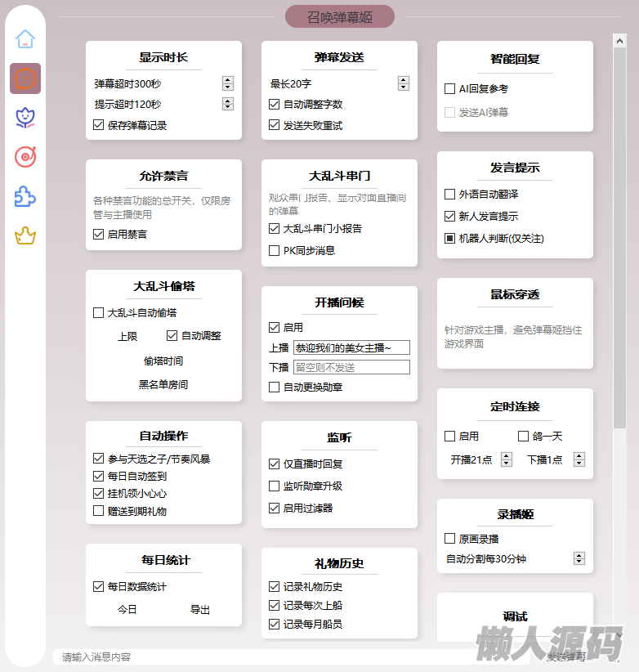Click the 上播 greeting text field
The width and height of the screenshot is (639, 672).
pos(351,347)
